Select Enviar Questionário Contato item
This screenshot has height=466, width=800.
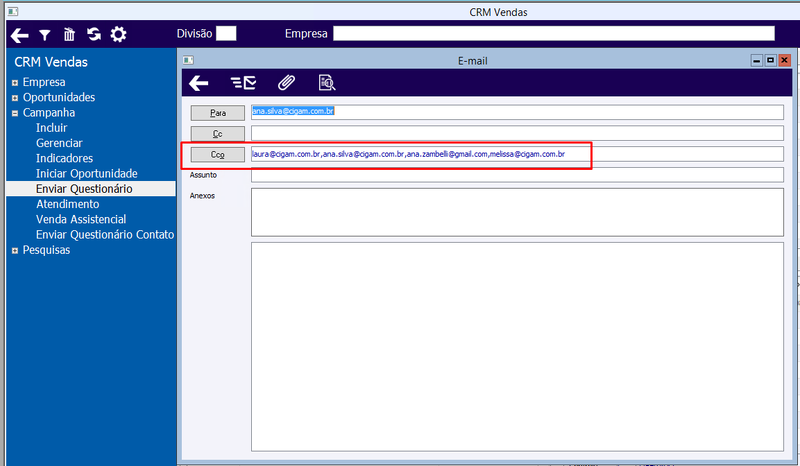tap(105, 235)
